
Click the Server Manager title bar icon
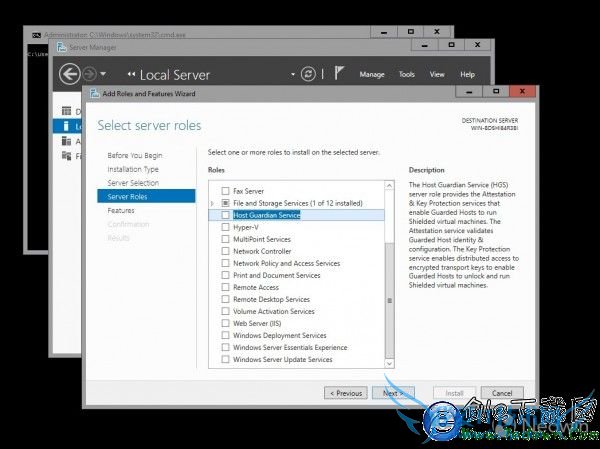pos(62,47)
